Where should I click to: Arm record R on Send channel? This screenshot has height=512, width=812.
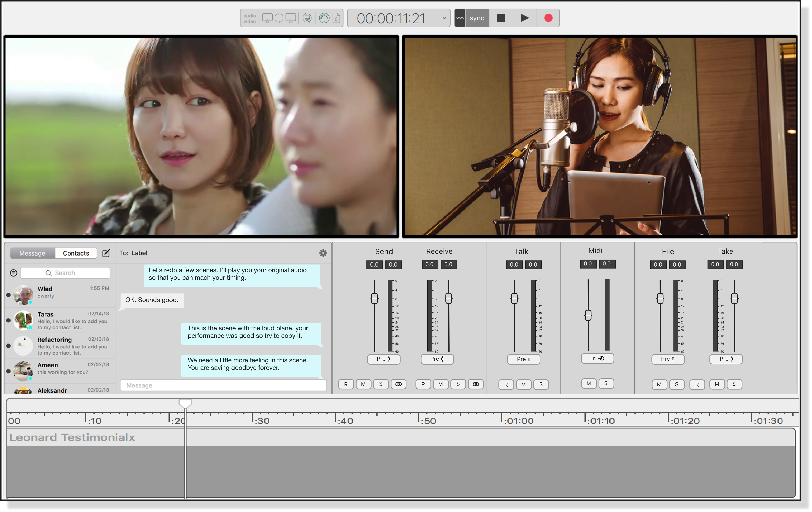point(346,384)
